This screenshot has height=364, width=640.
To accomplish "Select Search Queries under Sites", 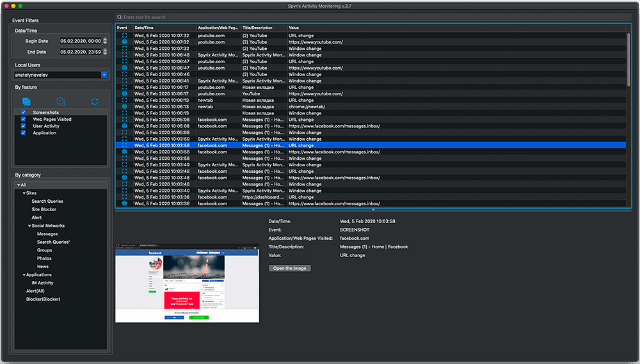I will 47,201.
